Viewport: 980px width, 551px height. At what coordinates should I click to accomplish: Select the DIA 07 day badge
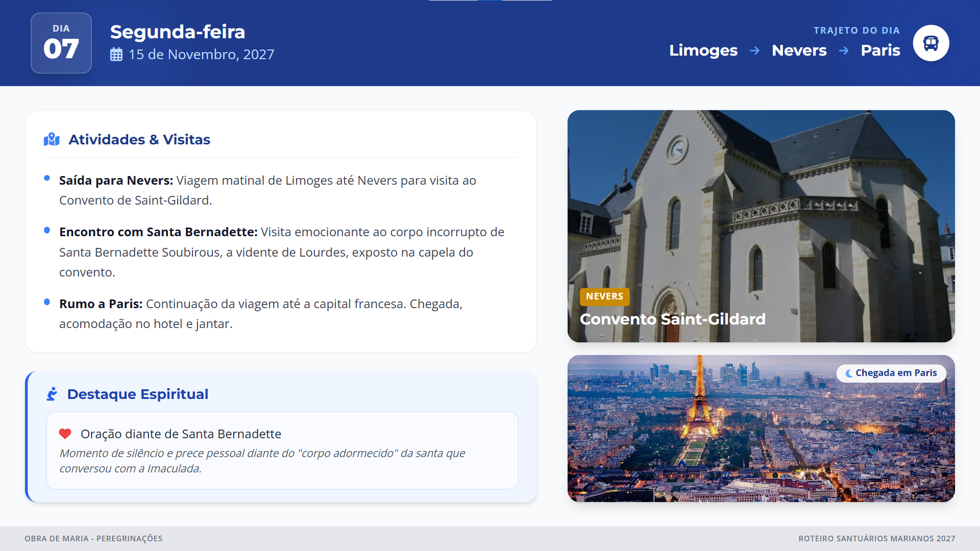pos(61,43)
